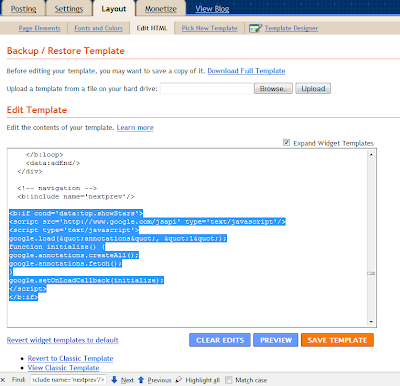Screen dimensions: 400x386
Task: Open Fonts and Colors sub-tab
Action: point(98,28)
